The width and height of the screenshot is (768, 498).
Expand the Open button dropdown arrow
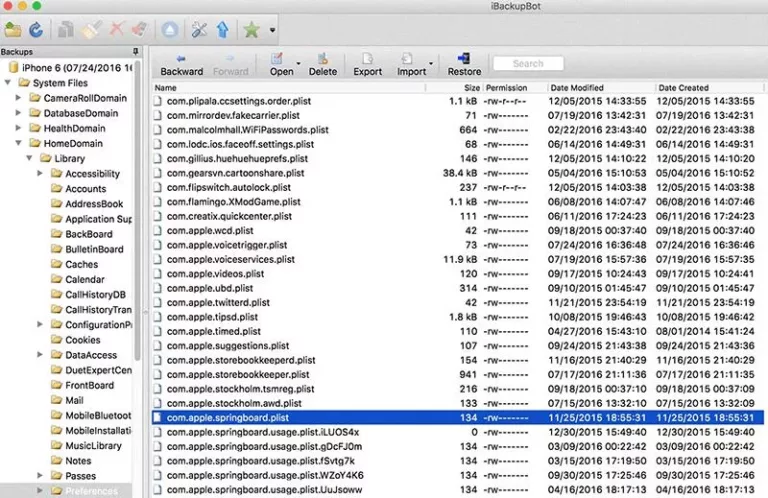click(298, 64)
